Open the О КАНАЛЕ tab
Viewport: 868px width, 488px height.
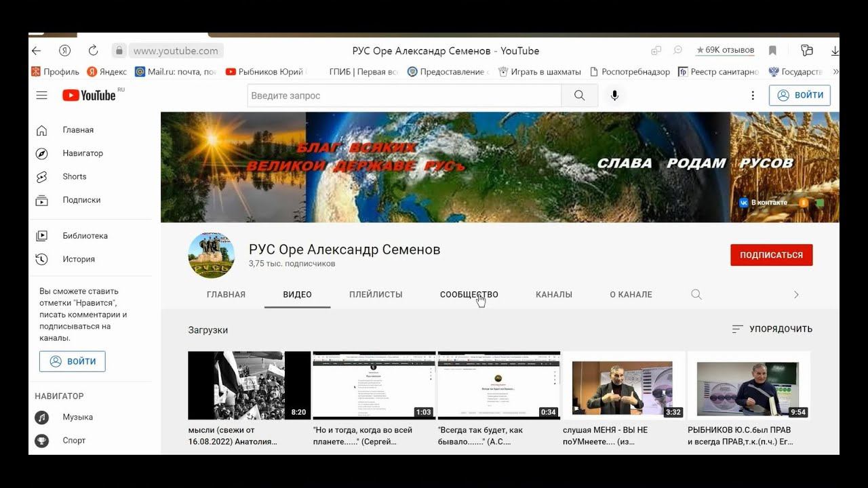click(x=631, y=295)
